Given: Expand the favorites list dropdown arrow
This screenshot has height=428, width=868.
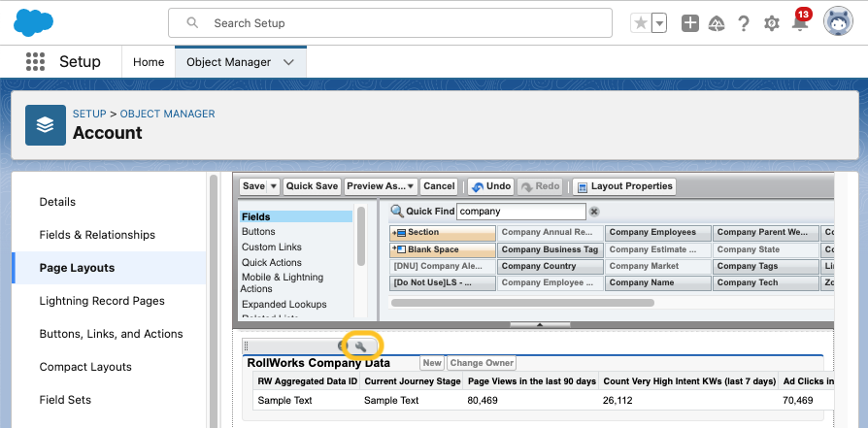Looking at the screenshot, I should (659, 23).
